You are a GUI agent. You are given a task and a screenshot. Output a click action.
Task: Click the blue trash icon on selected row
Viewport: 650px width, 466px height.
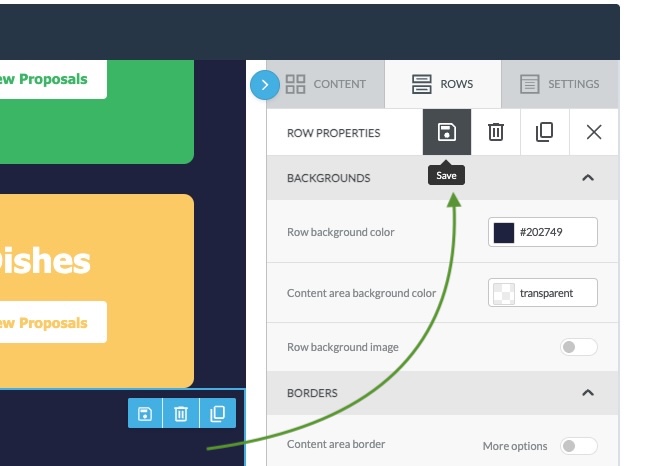[181, 413]
